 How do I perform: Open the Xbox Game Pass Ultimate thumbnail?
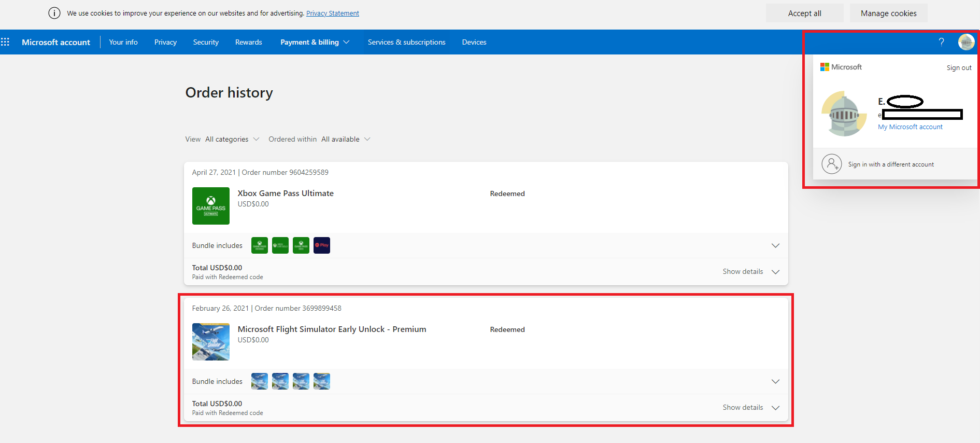coord(211,206)
